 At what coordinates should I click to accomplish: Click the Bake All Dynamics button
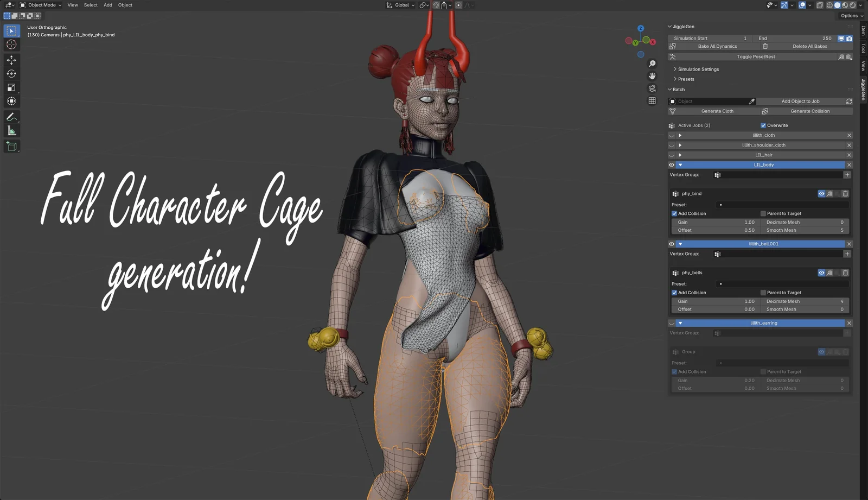717,46
